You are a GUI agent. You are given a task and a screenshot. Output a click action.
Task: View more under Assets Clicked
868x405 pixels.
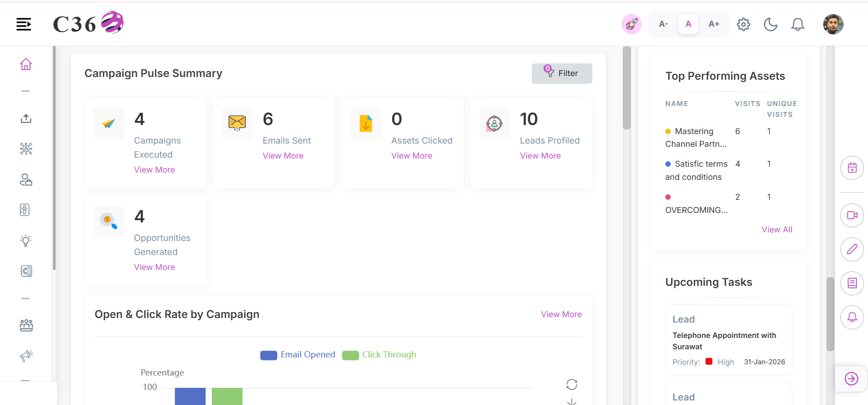tap(411, 156)
